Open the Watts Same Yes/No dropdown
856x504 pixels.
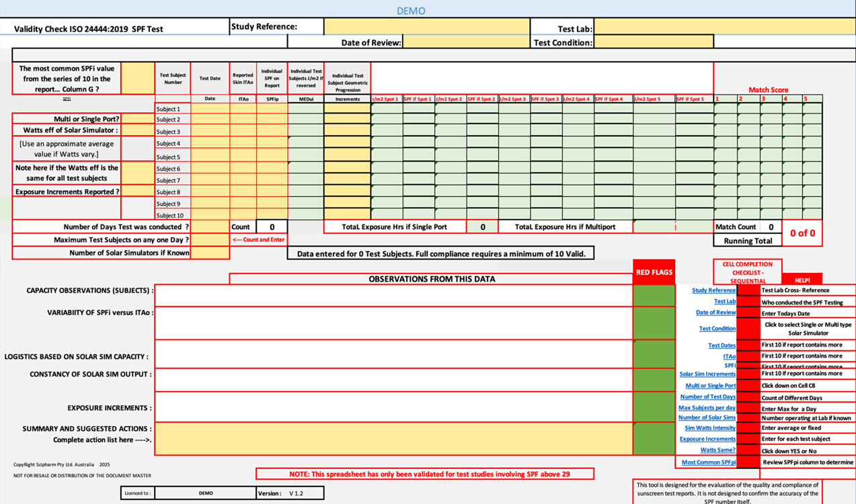[x=138, y=173]
